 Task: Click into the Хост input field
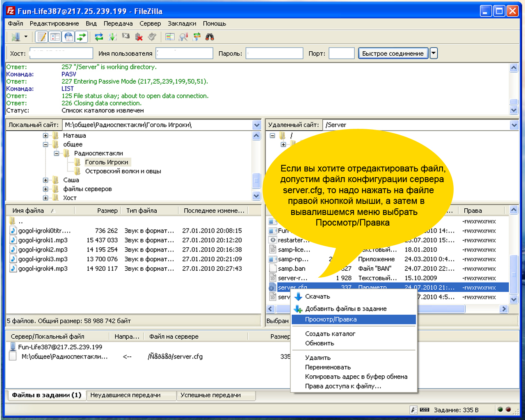tap(62, 53)
